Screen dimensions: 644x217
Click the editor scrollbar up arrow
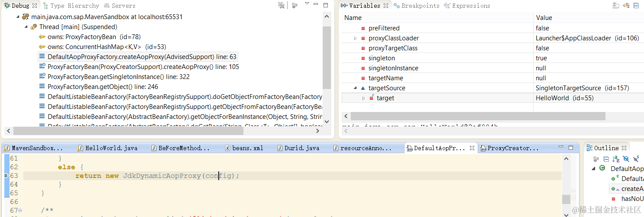pos(566,159)
